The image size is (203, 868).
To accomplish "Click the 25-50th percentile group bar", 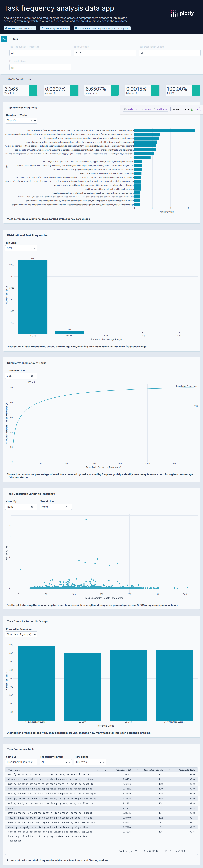I will tap(82, 686).
